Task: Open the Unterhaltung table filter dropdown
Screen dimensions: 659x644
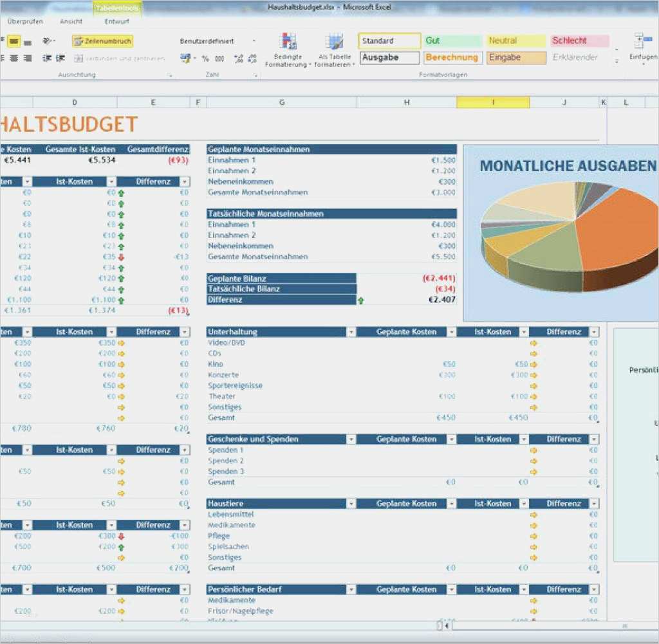Action: [351, 331]
